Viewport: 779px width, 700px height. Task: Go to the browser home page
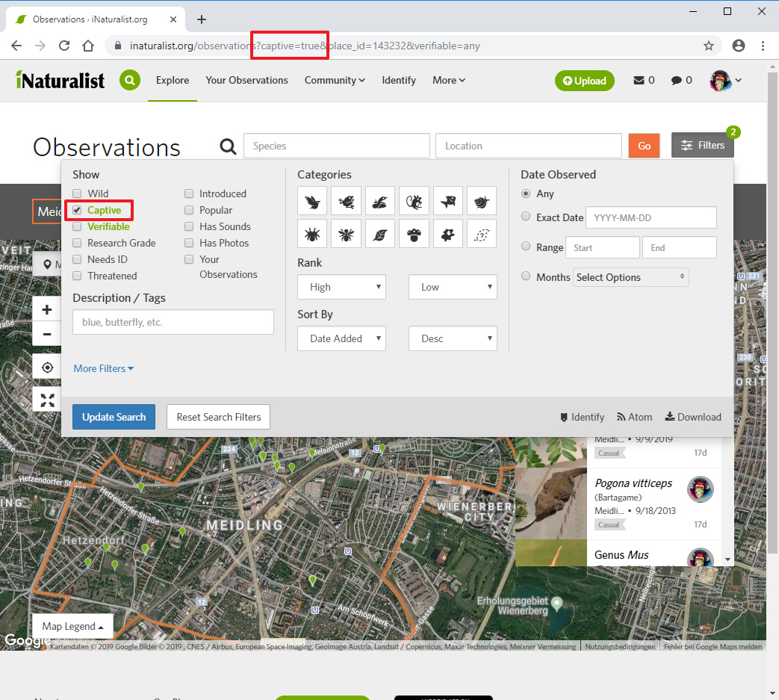[88, 46]
